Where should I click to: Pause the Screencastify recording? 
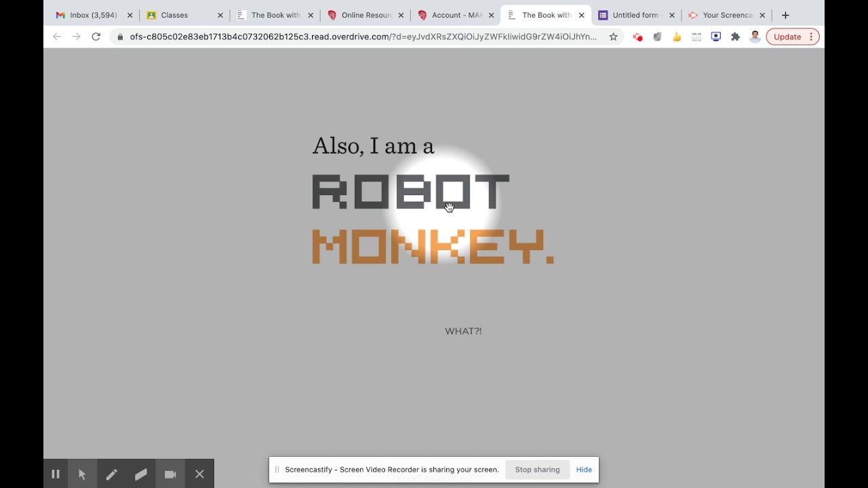point(56,474)
